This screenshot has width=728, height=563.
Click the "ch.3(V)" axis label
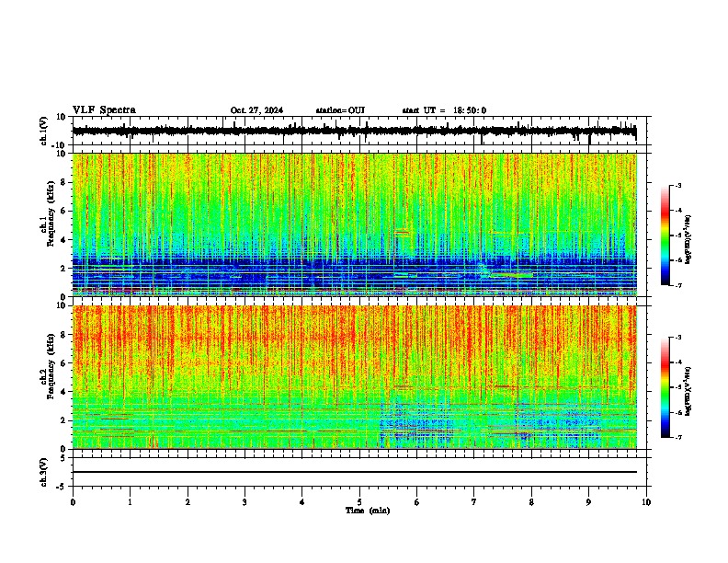(44, 472)
